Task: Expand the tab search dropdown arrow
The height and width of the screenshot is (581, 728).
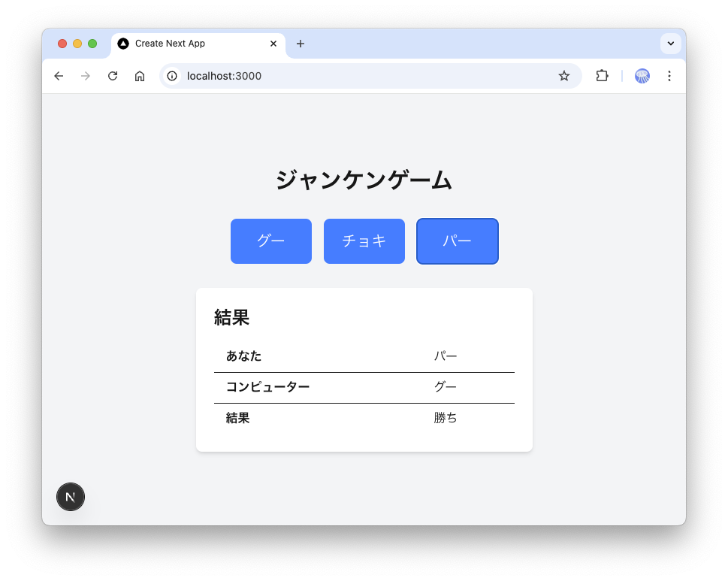Action: pyautogui.click(x=670, y=44)
